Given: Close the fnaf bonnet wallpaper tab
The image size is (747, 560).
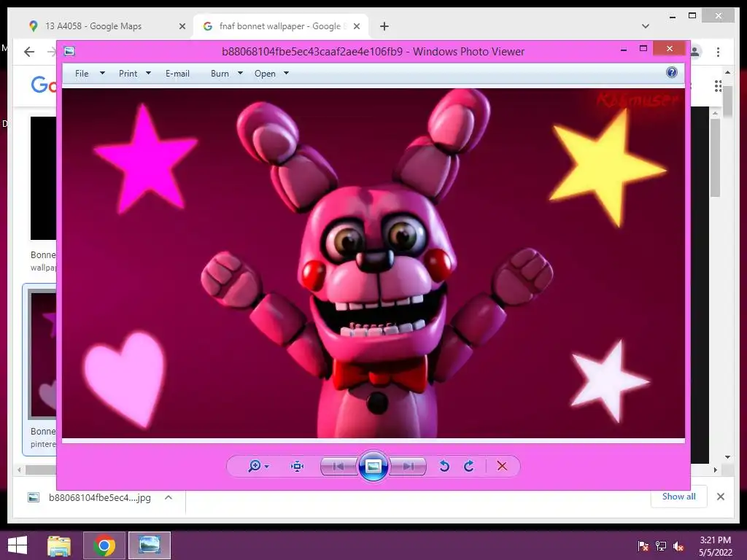Looking at the screenshot, I should tap(356, 27).
